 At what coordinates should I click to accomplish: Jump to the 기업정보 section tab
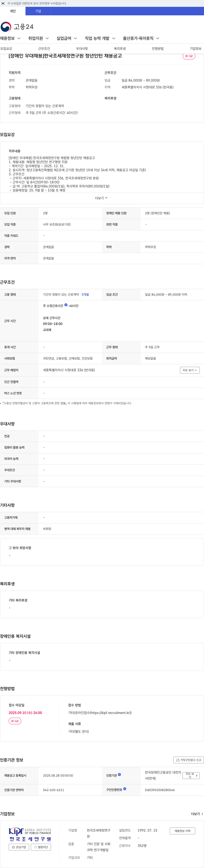point(195,49)
